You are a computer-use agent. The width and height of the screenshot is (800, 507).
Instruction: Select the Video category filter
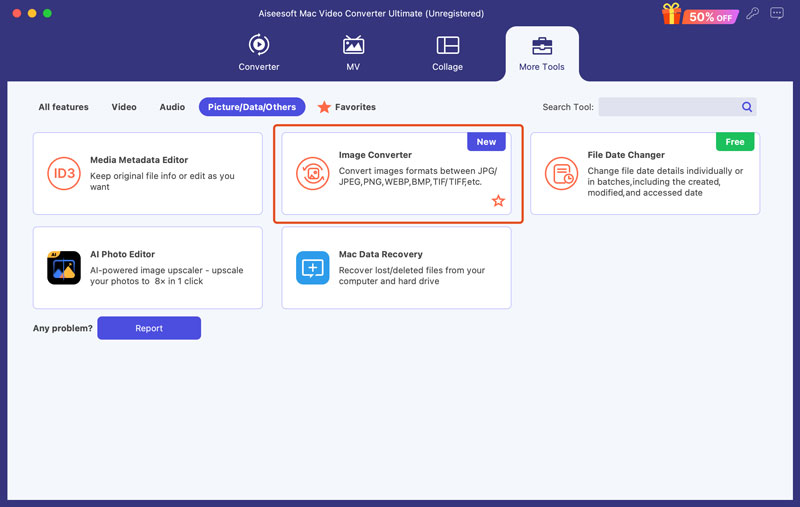pyautogui.click(x=124, y=107)
